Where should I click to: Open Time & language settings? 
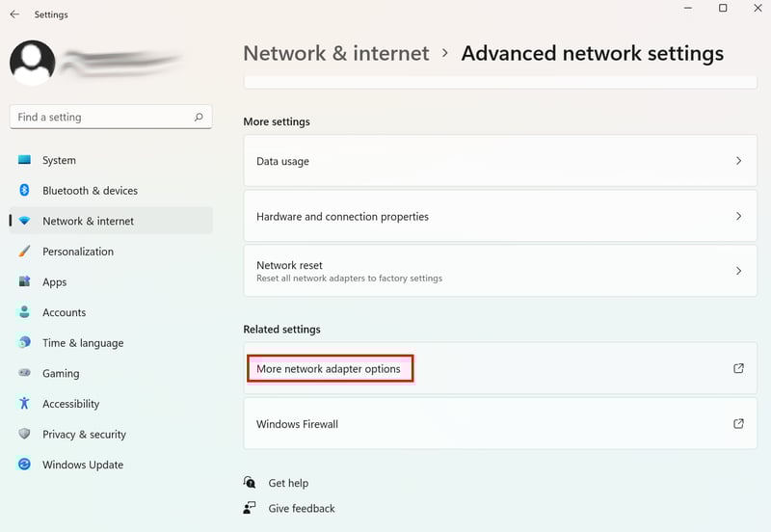111,343
